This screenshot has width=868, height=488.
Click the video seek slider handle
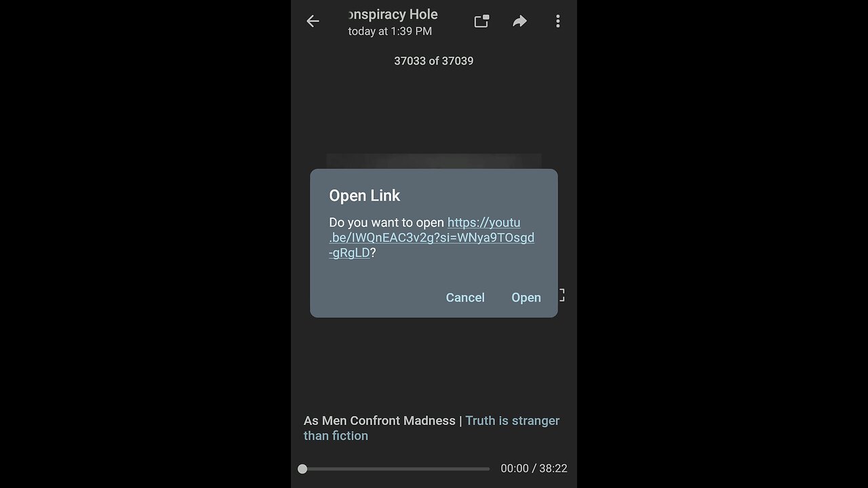pos(302,468)
